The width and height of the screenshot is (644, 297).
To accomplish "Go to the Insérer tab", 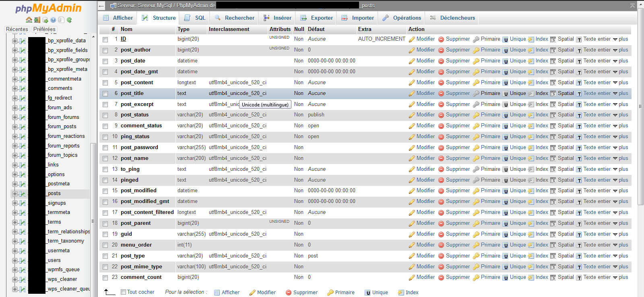I will tap(277, 18).
